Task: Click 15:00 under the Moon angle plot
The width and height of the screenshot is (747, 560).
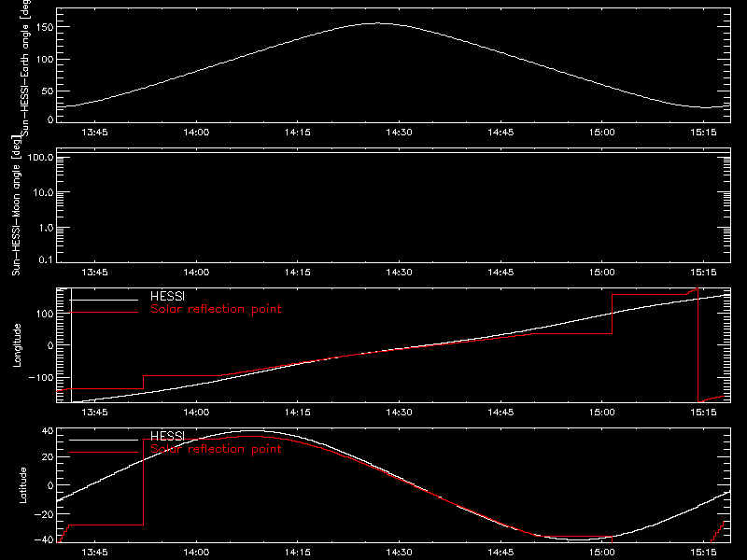Action: (601, 273)
